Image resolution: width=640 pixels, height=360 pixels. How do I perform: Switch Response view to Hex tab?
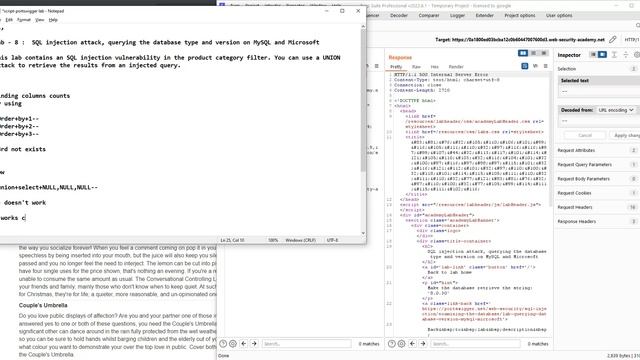click(x=435, y=67)
